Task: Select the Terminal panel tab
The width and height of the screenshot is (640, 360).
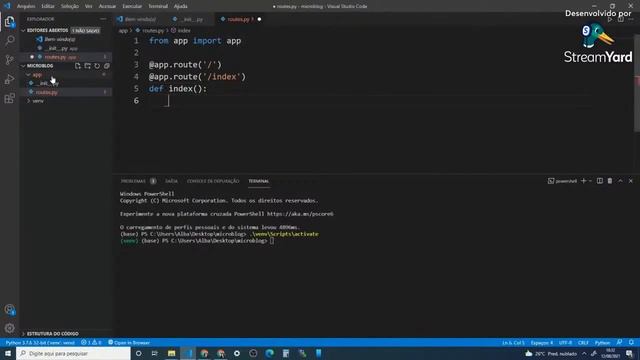Action: pos(259,181)
